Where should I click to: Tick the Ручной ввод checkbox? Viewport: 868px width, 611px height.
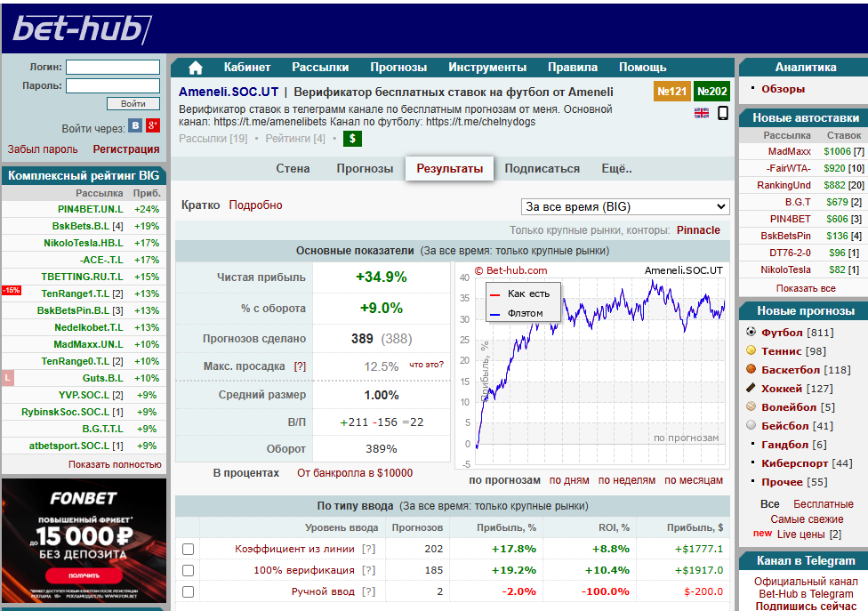pyautogui.click(x=189, y=591)
